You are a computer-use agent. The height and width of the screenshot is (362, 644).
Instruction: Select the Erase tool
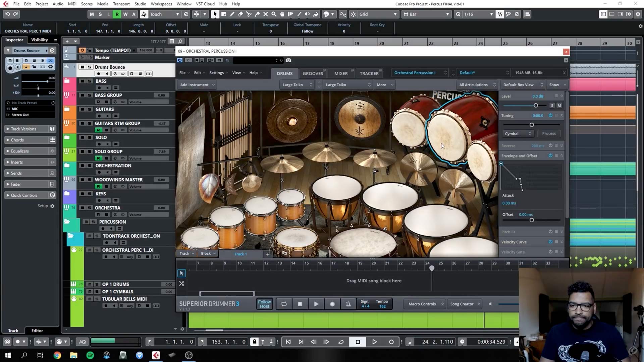240,14
